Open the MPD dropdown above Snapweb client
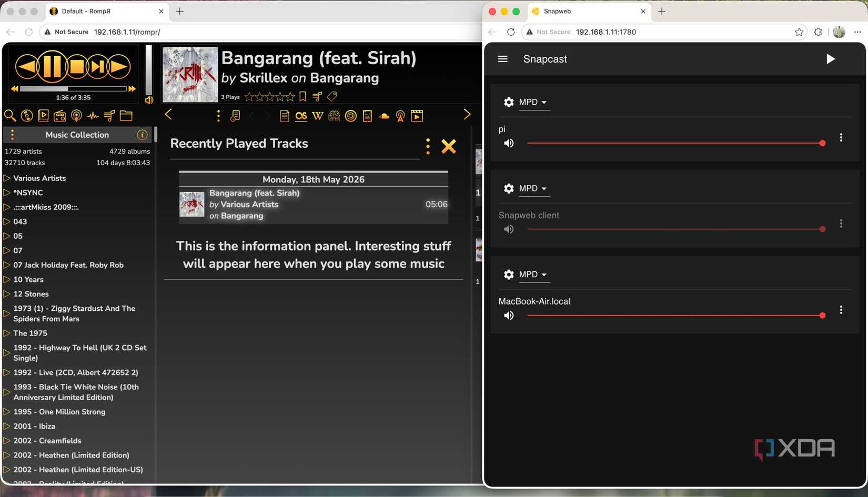This screenshot has width=868, height=497. [533, 188]
